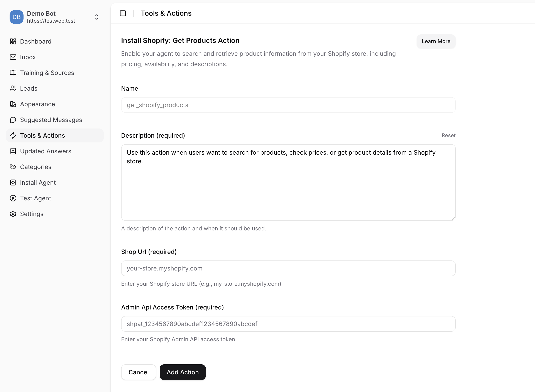Open the Appearance palette icon
The image size is (535, 392).
pos(13,104)
